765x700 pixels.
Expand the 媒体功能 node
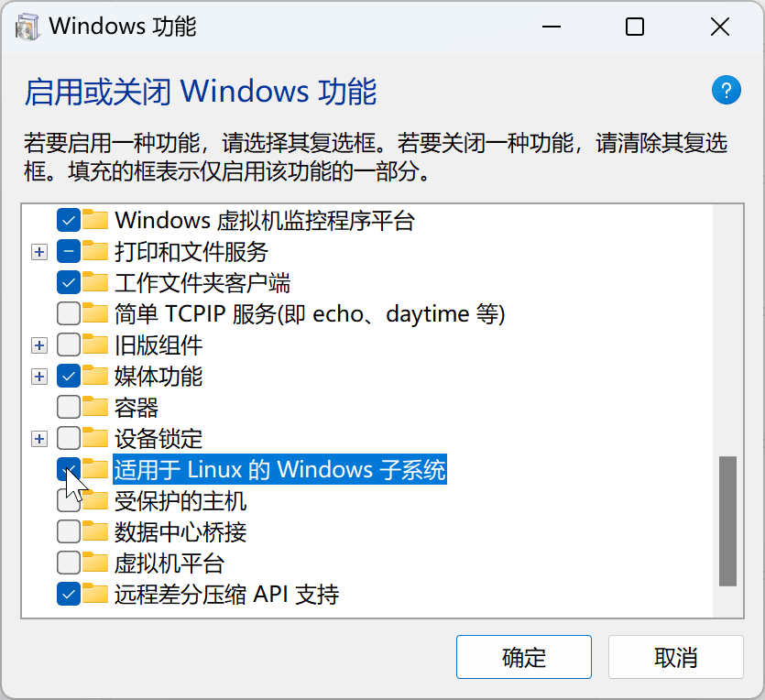coord(38,376)
